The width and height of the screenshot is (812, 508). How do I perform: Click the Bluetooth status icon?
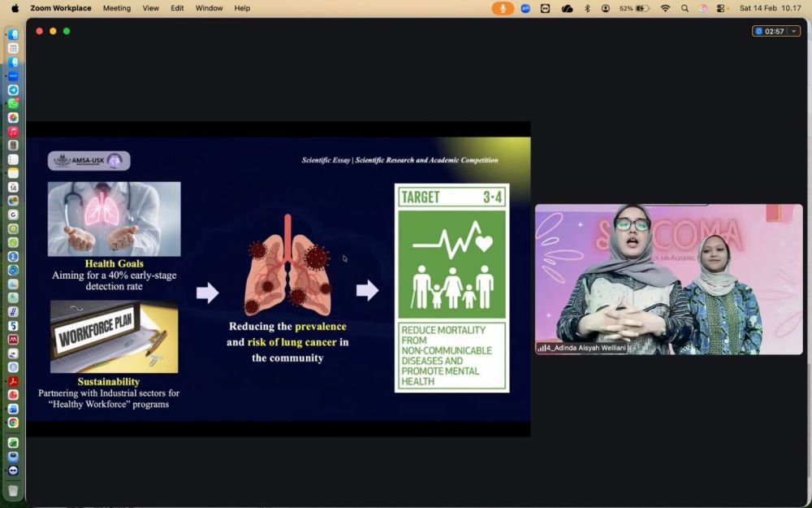coord(587,8)
